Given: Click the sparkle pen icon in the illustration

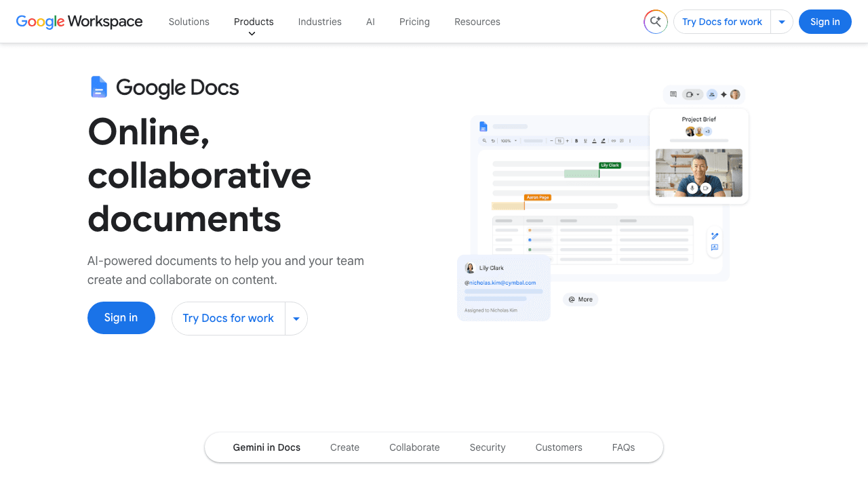Looking at the screenshot, I should coord(715,236).
